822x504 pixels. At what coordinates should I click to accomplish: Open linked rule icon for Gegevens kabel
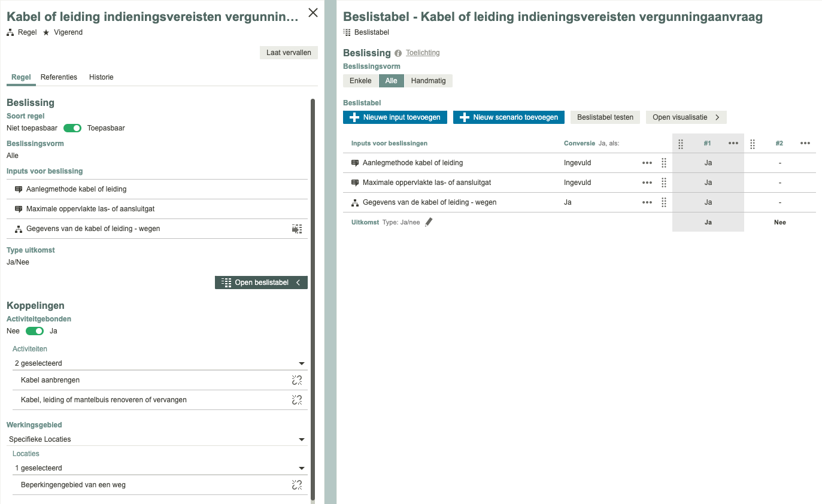(296, 229)
